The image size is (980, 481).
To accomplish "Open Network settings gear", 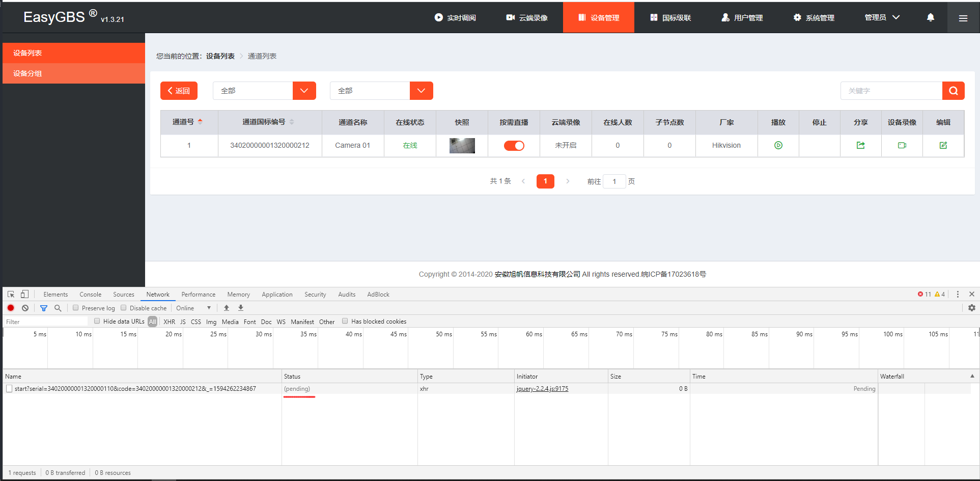I will coord(971,308).
